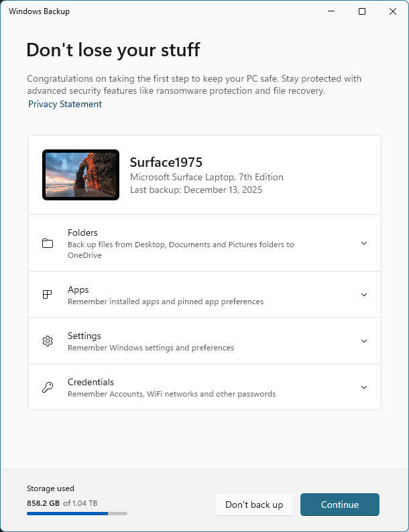Click the Storage used progress bar
409x532 pixels.
(76, 513)
